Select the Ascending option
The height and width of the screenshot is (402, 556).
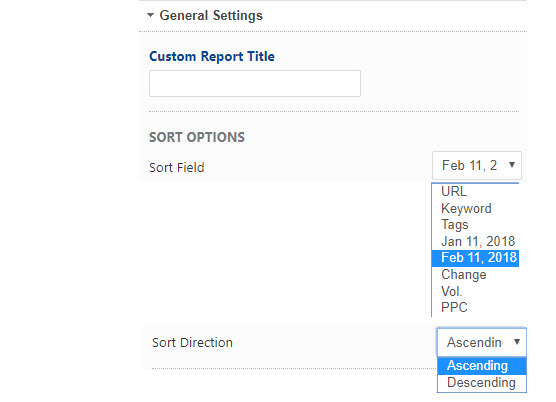tap(482, 366)
